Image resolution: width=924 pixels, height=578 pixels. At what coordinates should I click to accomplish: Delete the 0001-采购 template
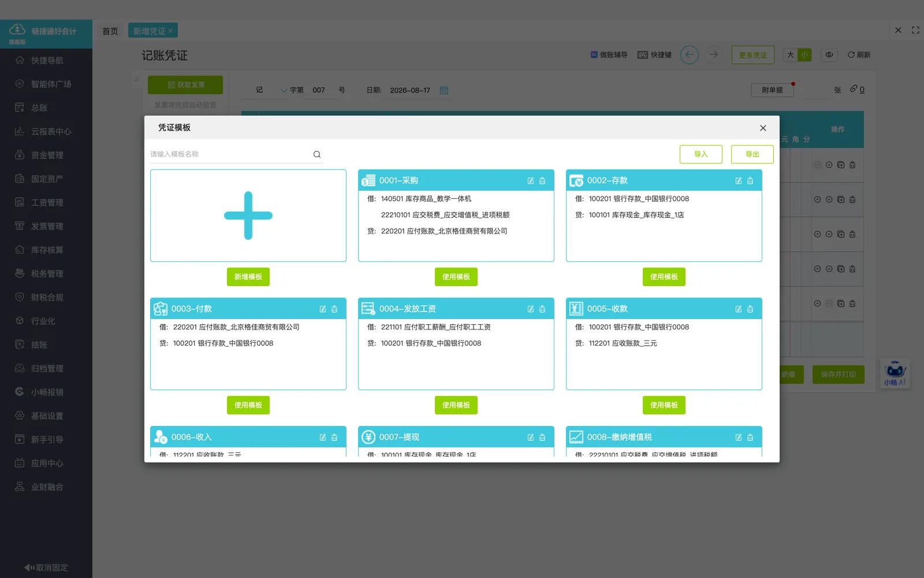[542, 181]
